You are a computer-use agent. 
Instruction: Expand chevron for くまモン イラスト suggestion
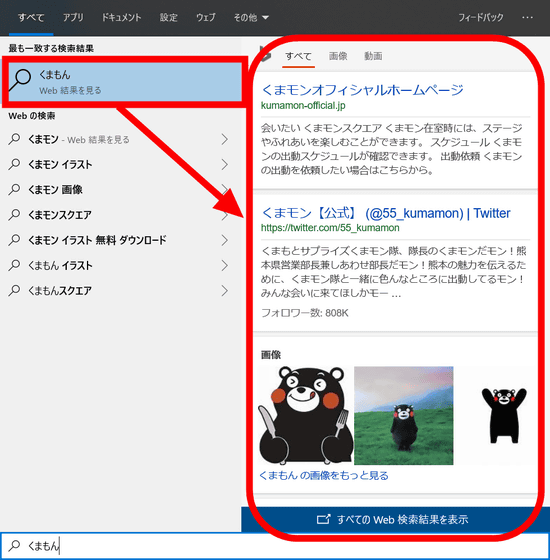pos(225,164)
